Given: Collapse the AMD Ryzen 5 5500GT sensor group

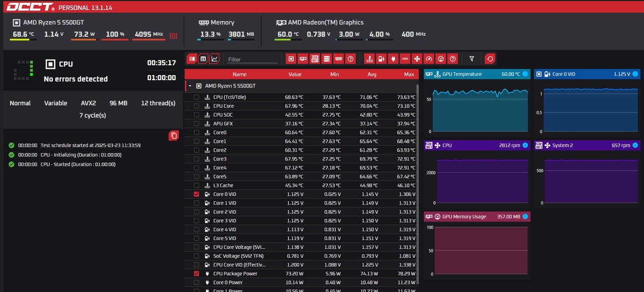Looking at the screenshot, I should point(190,86).
